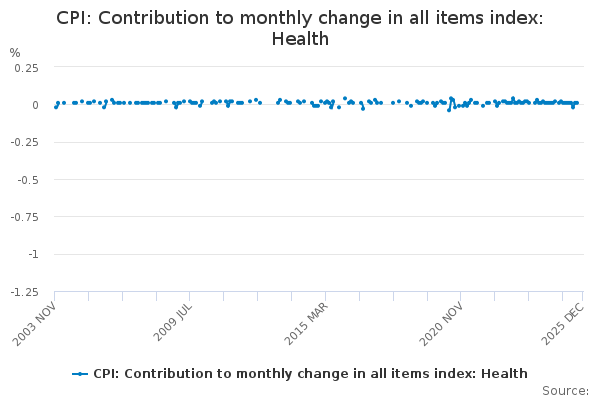Click the 2025 DEC x-axis label
Screen dimensions: 600x400
(x=561, y=324)
